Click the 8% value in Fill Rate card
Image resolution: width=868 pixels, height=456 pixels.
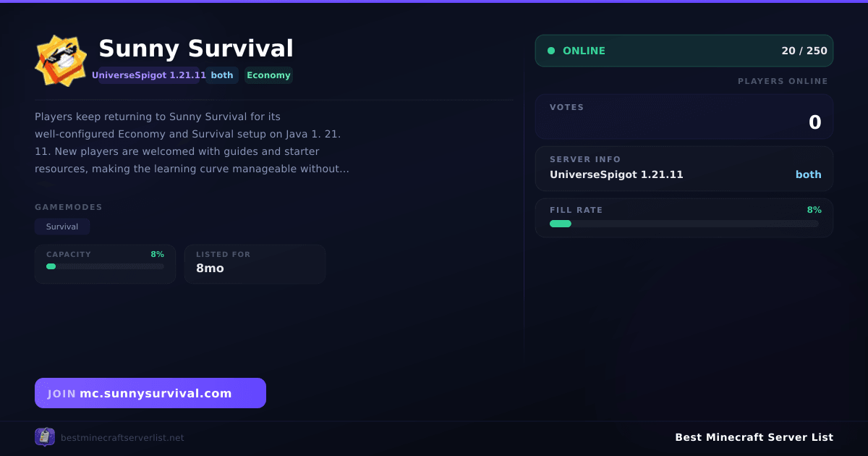point(814,210)
